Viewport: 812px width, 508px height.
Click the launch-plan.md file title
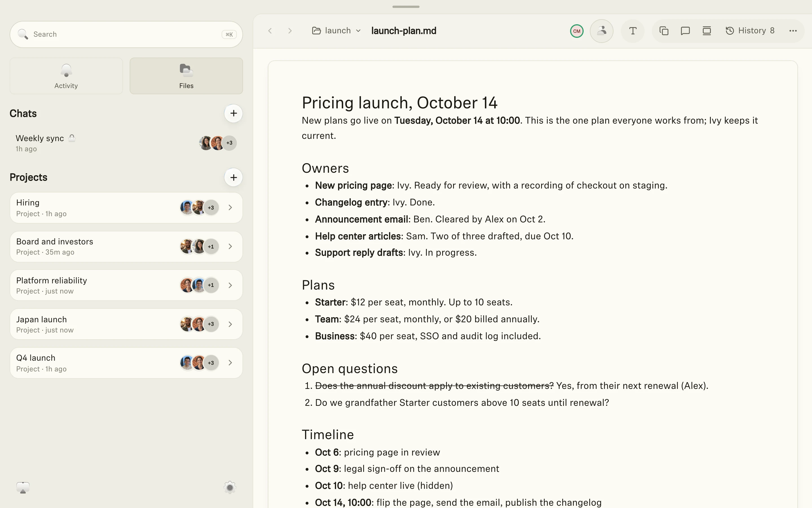coord(404,31)
